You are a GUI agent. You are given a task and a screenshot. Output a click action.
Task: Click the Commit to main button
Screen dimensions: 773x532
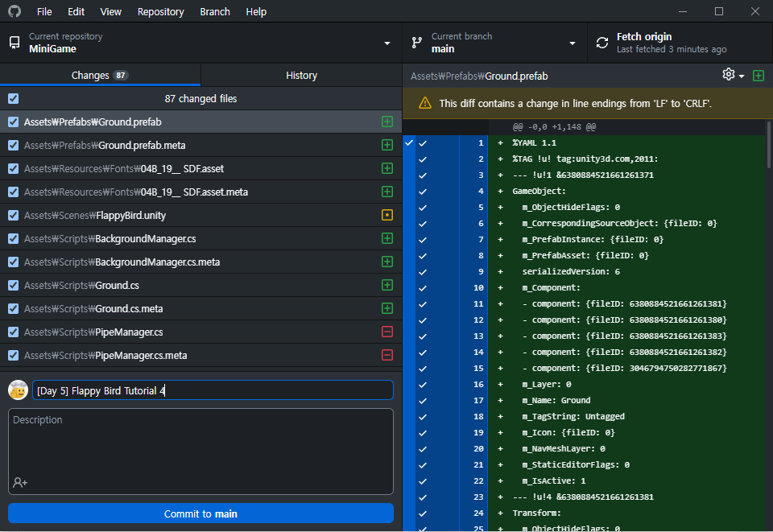(200, 513)
